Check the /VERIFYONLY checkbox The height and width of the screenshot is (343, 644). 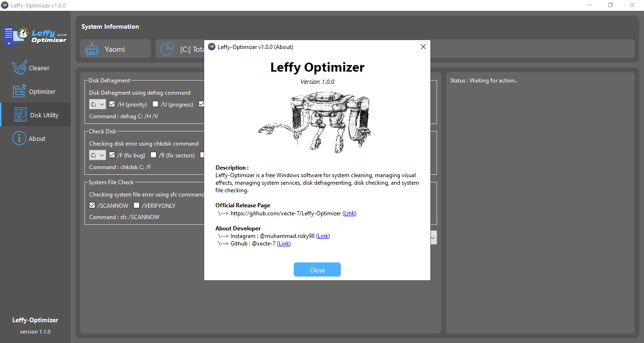(137, 205)
